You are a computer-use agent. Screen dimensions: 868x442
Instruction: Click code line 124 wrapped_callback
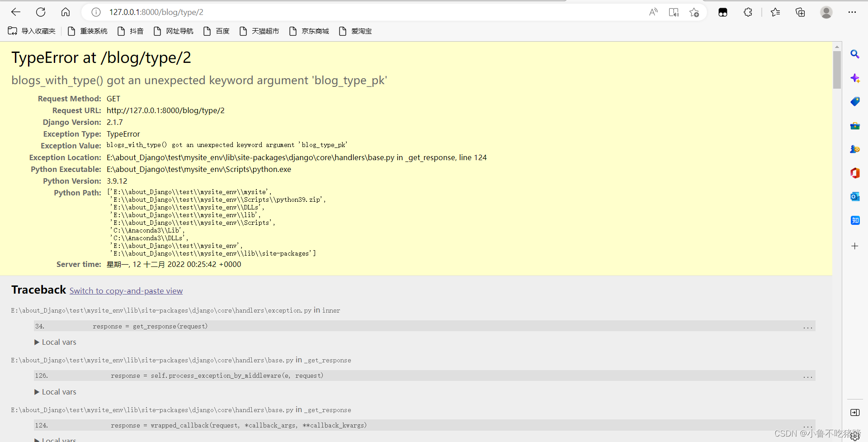pos(425,425)
